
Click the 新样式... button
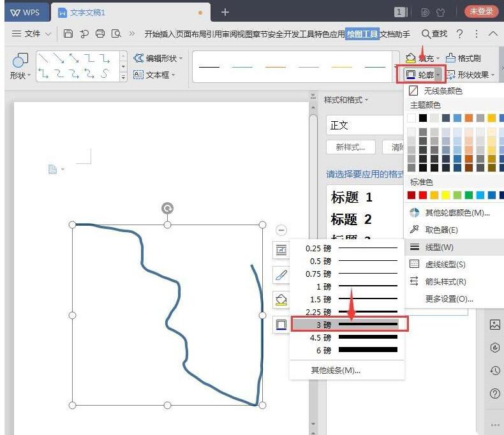coord(350,147)
